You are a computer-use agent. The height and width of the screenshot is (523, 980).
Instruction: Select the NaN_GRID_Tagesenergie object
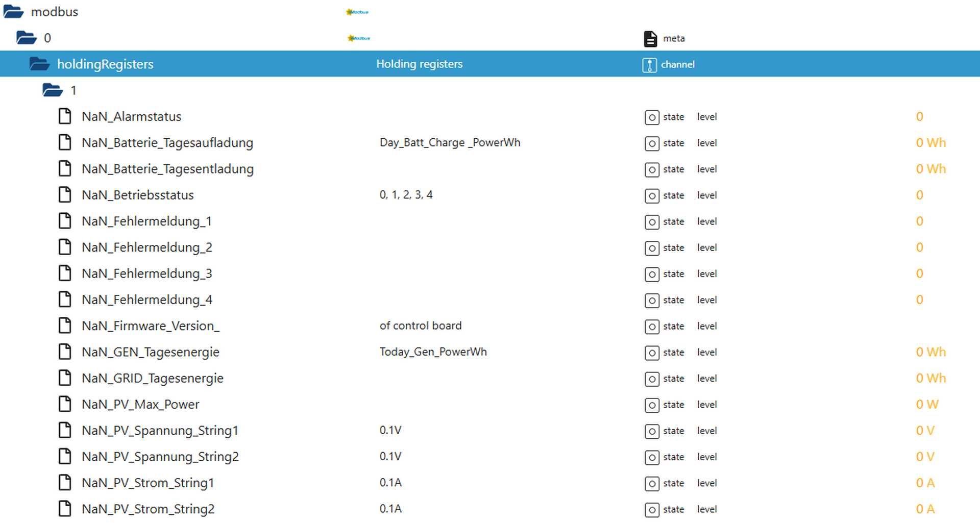[153, 378]
